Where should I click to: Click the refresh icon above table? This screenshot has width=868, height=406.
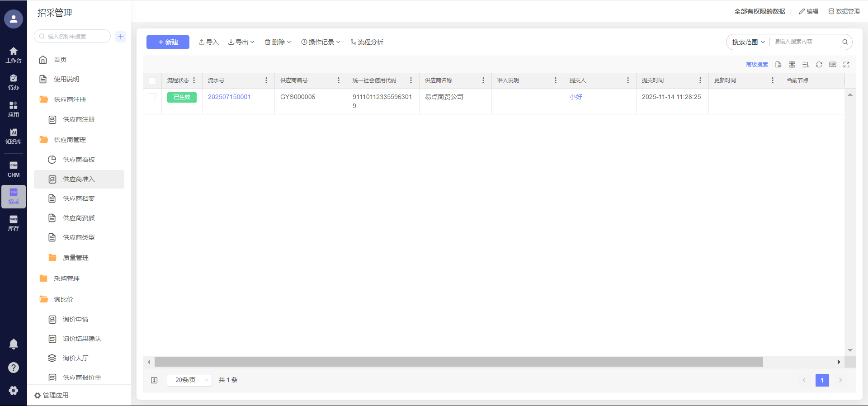(819, 65)
